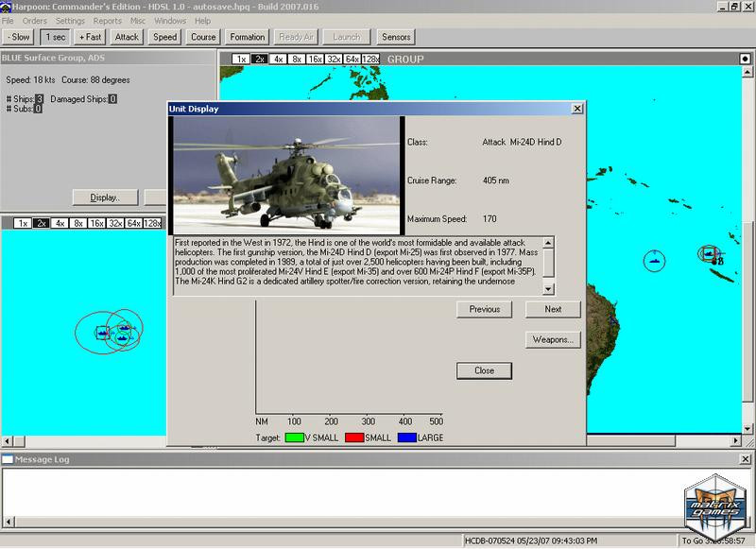Viewport: 756px width, 549px height.
Task: Select the lone ship icon in main map
Action: point(654,261)
